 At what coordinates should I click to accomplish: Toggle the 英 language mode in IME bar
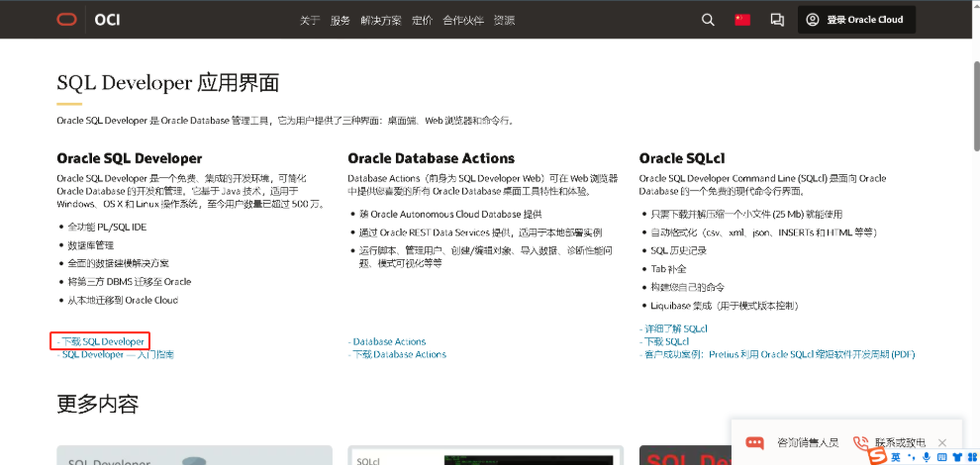coord(896,457)
